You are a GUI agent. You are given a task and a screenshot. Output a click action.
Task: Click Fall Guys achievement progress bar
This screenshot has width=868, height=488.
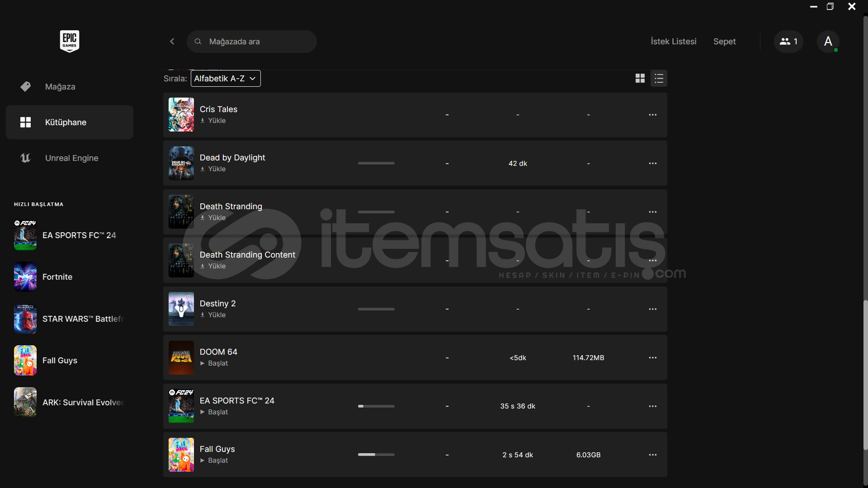pyautogui.click(x=376, y=455)
